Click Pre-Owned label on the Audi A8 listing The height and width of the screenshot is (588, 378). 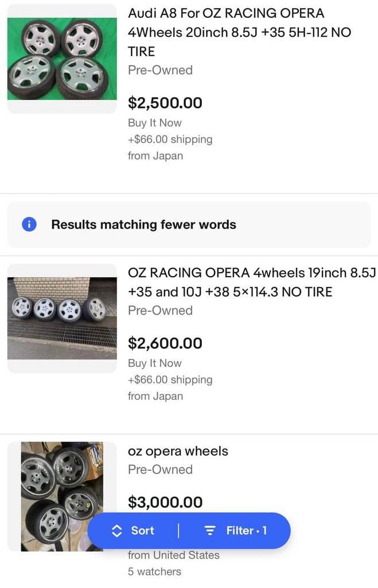point(153,70)
